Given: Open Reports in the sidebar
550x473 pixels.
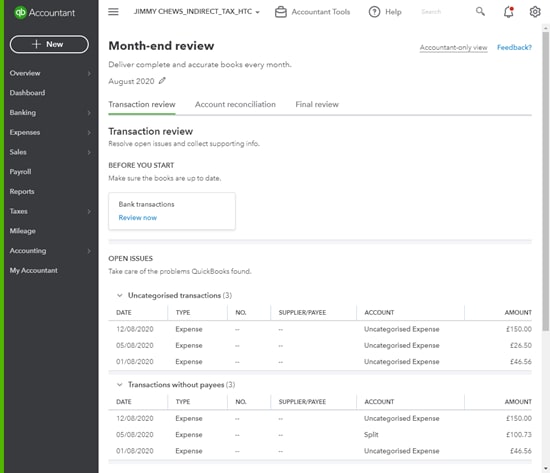Looking at the screenshot, I should click(x=22, y=192).
